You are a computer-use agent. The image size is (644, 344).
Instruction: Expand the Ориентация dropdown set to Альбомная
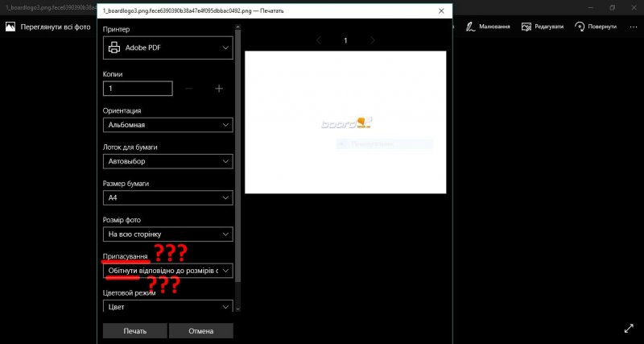(x=168, y=125)
